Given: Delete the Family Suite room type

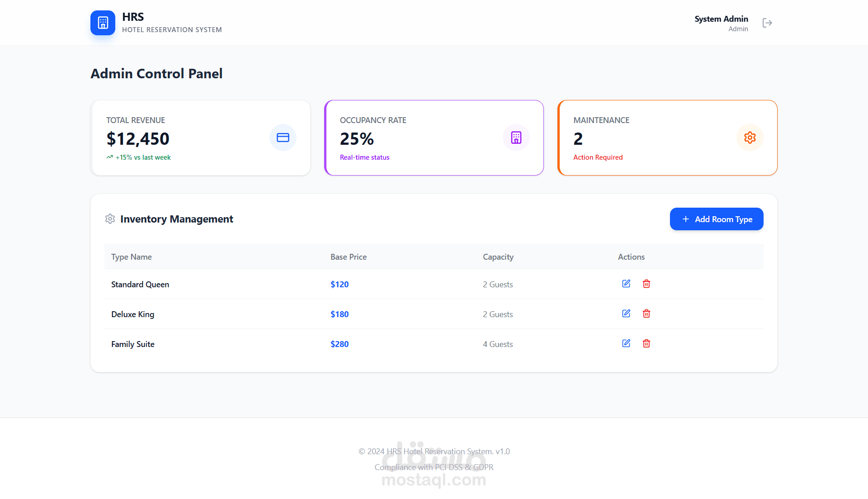Looking at the screenshot, I should pos(646,343).
